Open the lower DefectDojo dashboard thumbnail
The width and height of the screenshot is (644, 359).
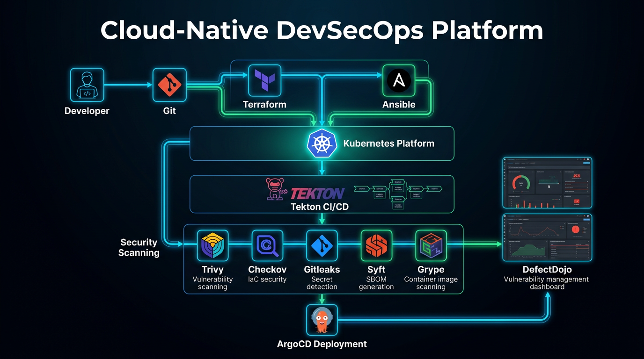coord(547,237)
